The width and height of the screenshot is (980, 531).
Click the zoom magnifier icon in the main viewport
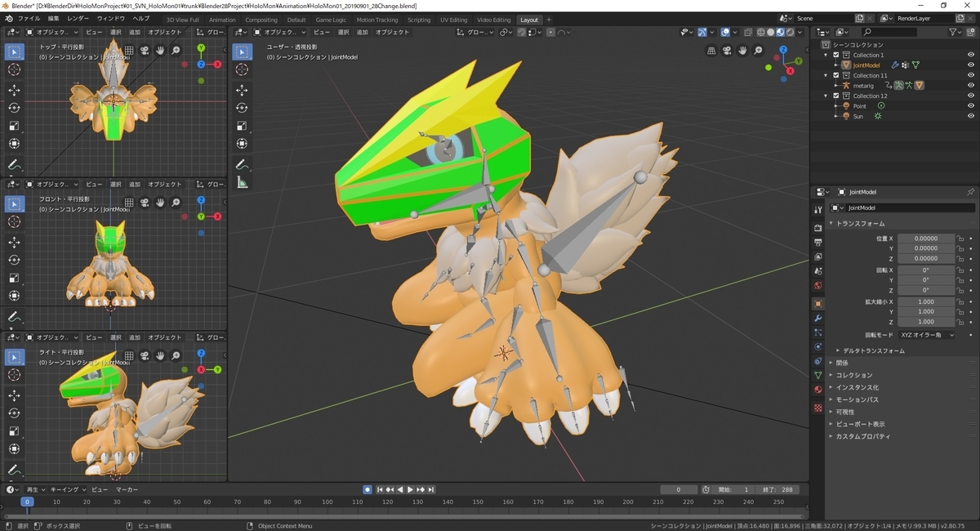click(x=758, y=50)
